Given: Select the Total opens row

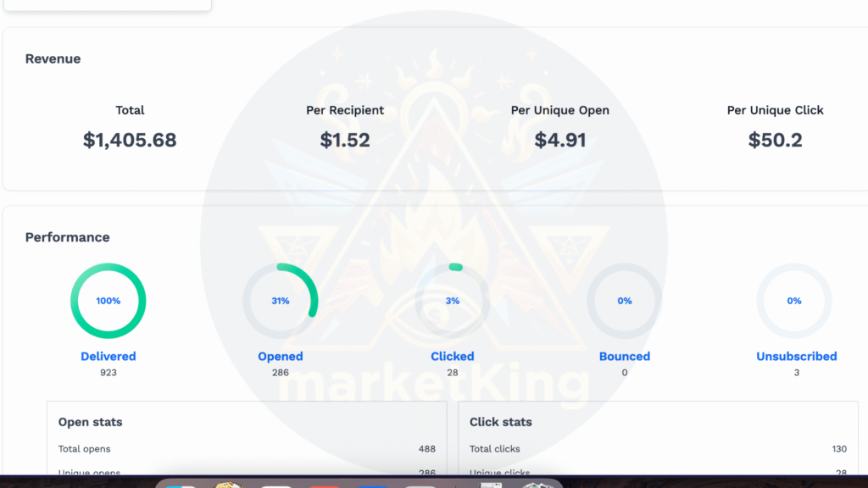Looking at the screenshot, I should pyautogui.click(x=247, y=449).
